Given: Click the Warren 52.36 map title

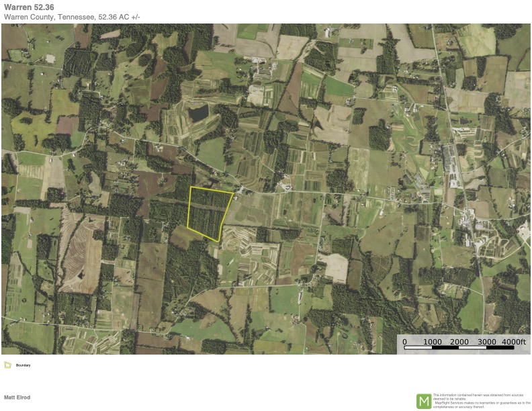Looking at the screenshot, I should pyautogui.click(x=29, y=6).
